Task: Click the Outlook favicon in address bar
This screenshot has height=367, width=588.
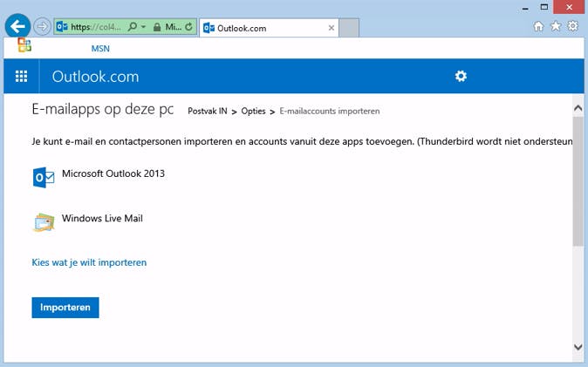Action: (62, 27)
